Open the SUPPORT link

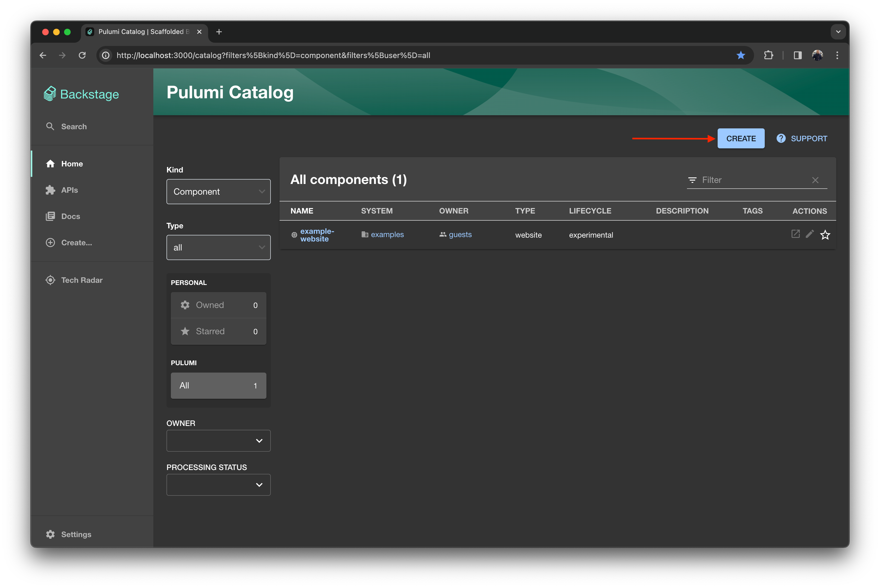pos(802,139)
